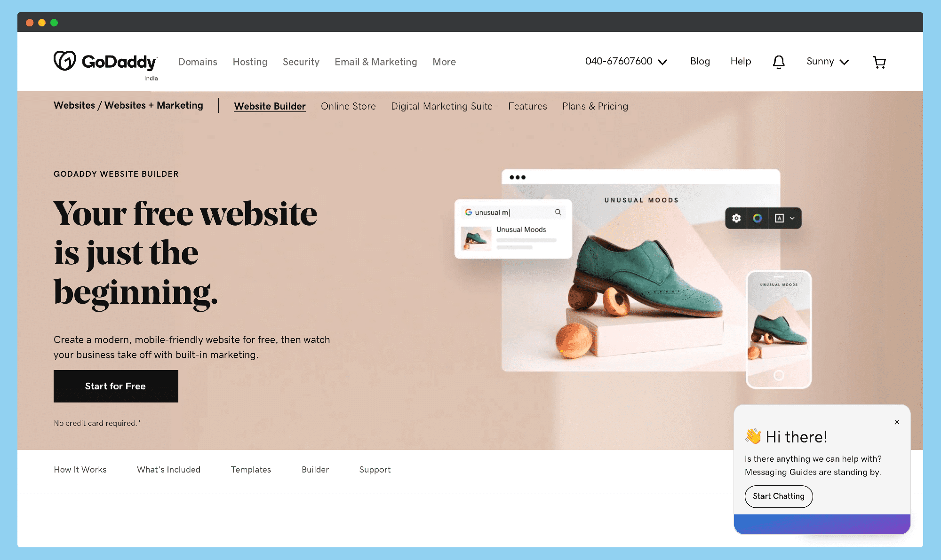The image size is (941, 560).
Task: Click the Blog menu item
Action: pos(700,61)
